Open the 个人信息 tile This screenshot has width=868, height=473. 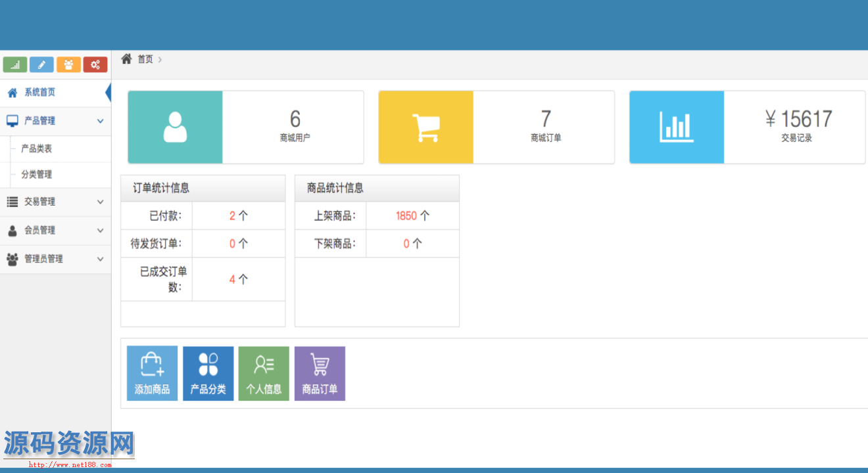coord(264,373)
